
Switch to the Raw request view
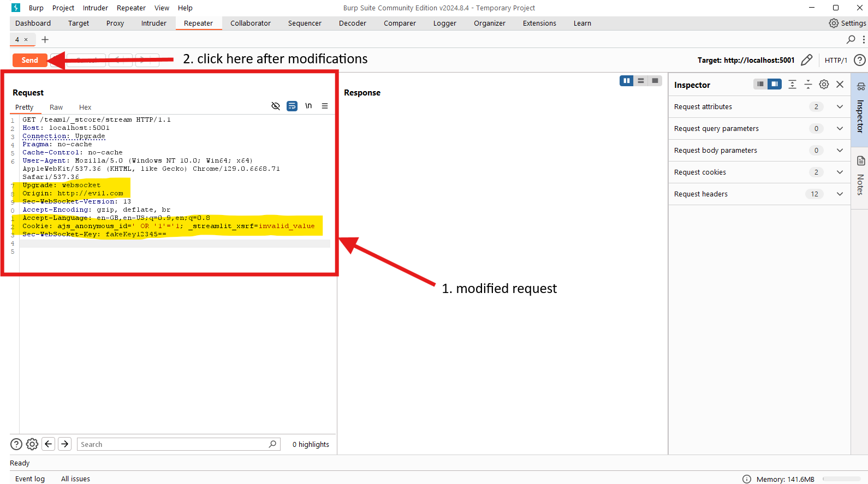56,107
